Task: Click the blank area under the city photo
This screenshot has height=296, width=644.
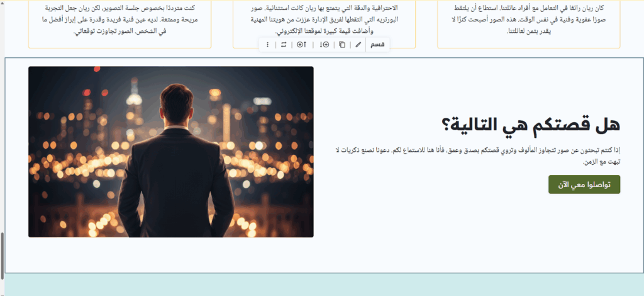Action: tap(170, 254)
